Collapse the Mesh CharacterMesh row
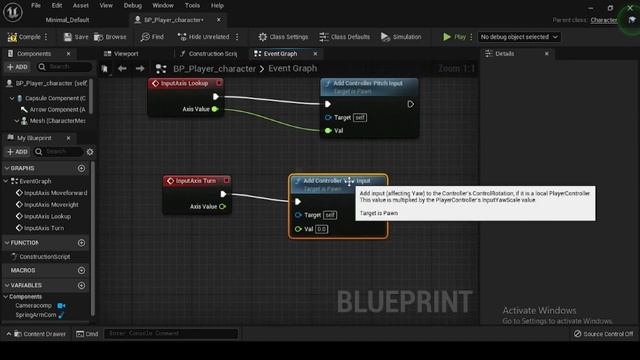Viewport: 640px width, 360px height. [x=16, y=121]
